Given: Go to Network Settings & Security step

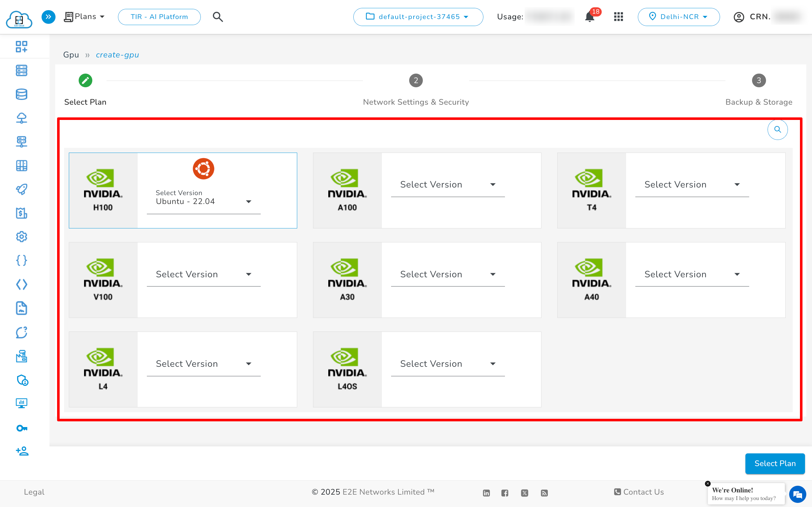Looking at the screenshot, I should pyautogui.click(x=416, y=90).
